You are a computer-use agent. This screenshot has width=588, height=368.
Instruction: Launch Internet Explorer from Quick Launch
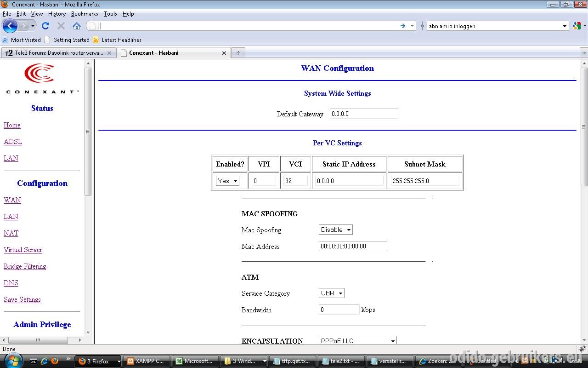point(44,361)
